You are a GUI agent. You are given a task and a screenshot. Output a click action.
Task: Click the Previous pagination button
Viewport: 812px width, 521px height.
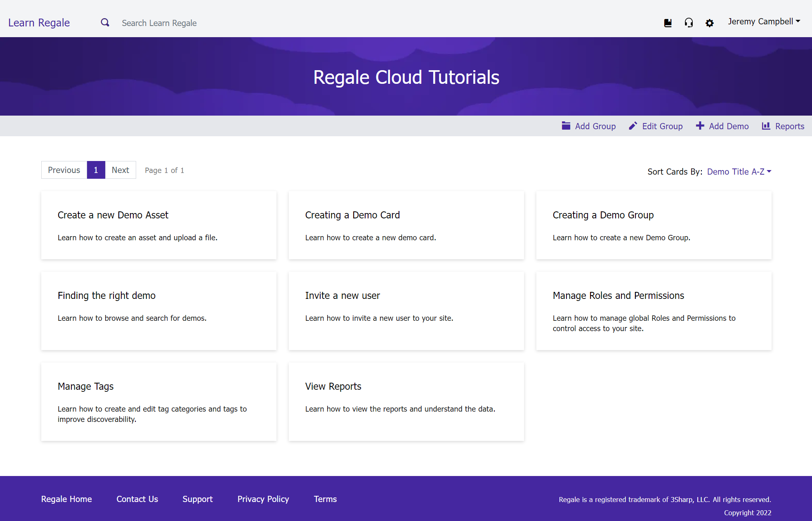[64, 170]
